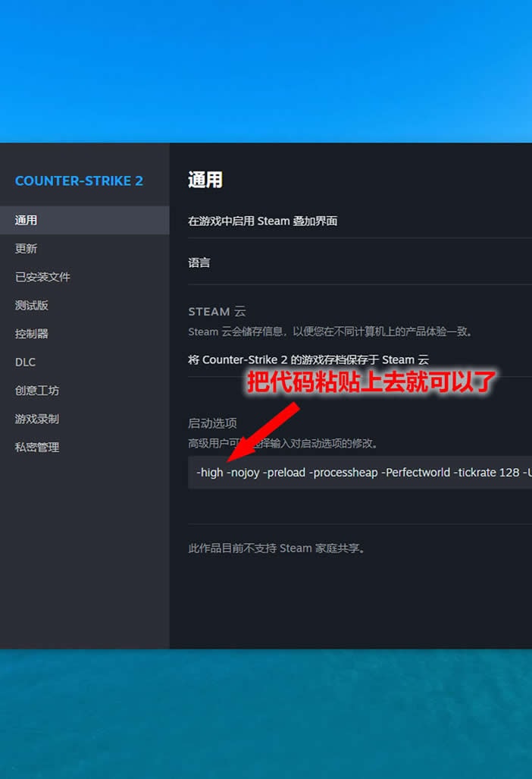Image resolution: width=532 pixels, height=779 pixels.
Task: Click the 启动选项 section heading
Action: point(212,423)
